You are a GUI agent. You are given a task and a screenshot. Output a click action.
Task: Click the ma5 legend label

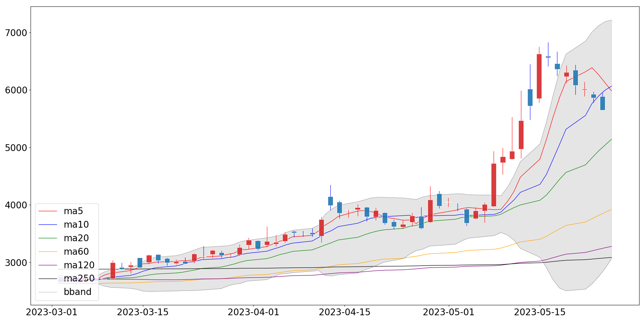coord(73,211)
